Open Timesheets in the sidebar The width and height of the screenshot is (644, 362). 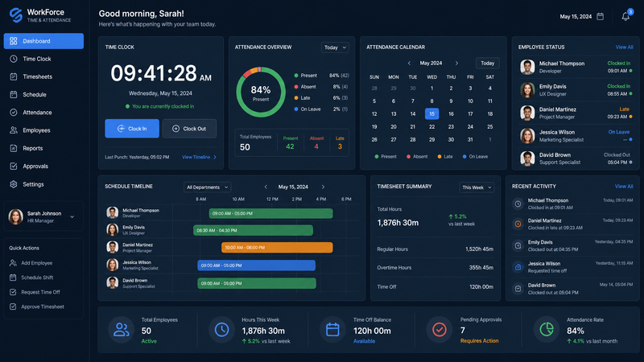[x=43, y=76]
